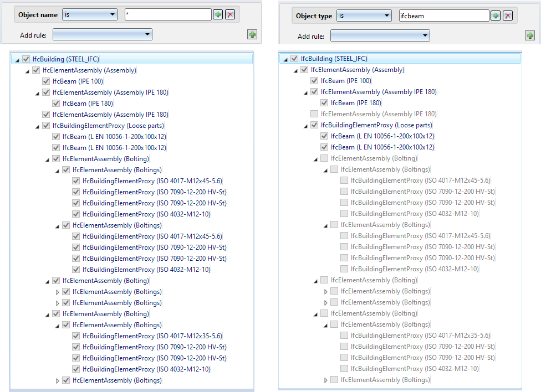Image resolution: width=541 pixels, height=392 pixels.
Task: Collapse Loose parts node in left tree
Action: (x=37, y=127)
